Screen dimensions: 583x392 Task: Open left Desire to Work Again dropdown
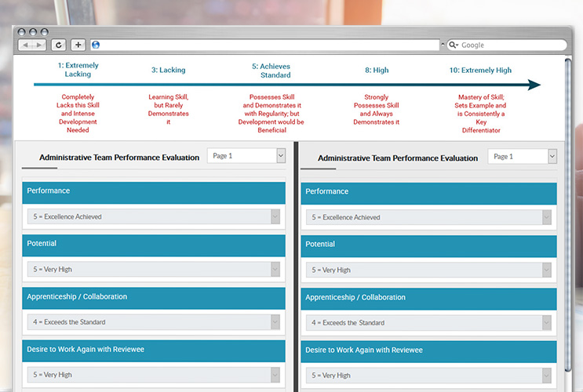154,375
